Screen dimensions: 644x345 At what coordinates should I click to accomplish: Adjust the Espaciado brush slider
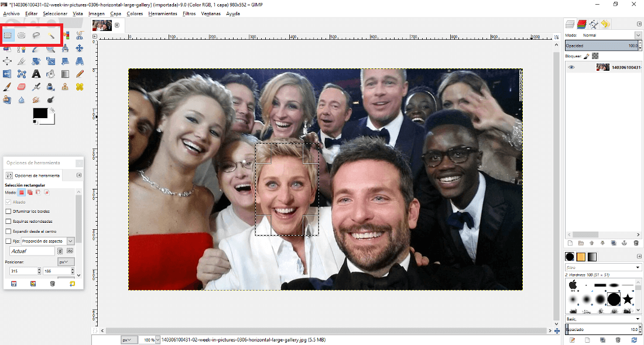(x=602, y=329)
